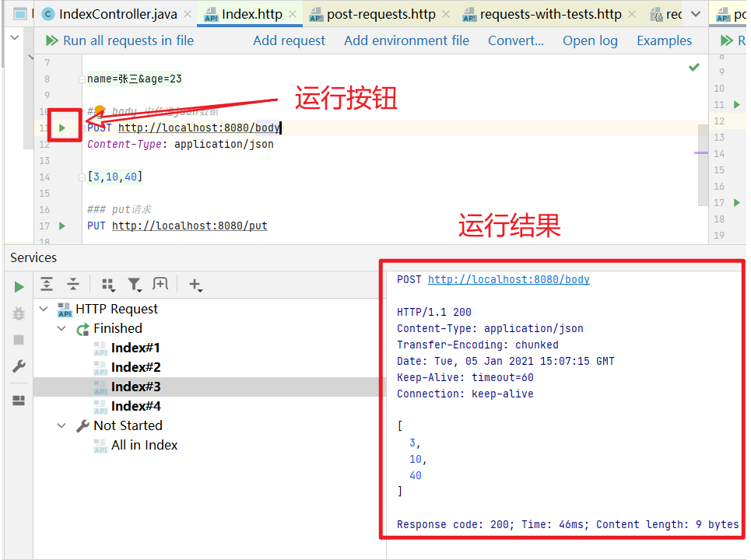Run the POST body request from gutter
This screenshot has height=560, width=751.
click(62, 128)
